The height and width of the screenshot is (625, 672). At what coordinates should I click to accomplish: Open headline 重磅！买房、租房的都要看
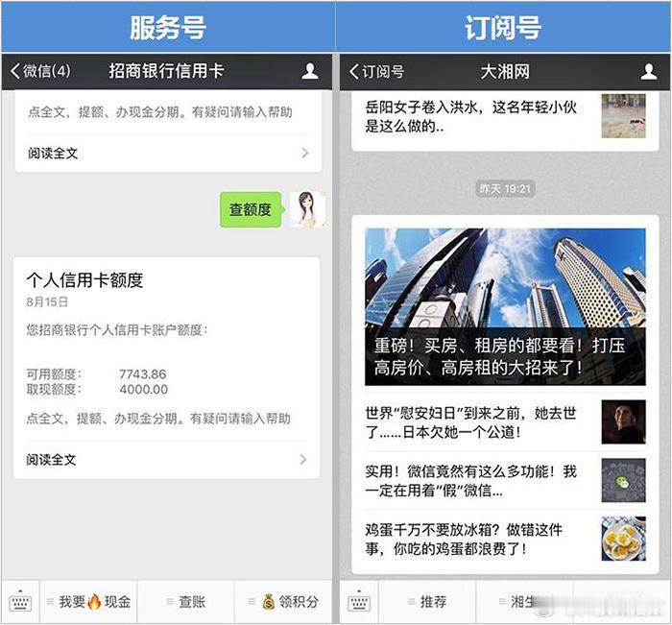point(499,356)
